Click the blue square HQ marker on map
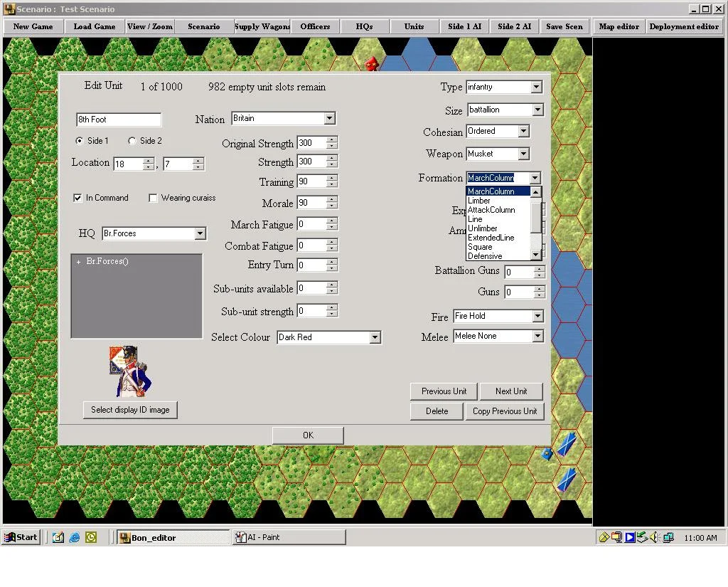This screenshot has height=587, width=728. click(547, 453)
